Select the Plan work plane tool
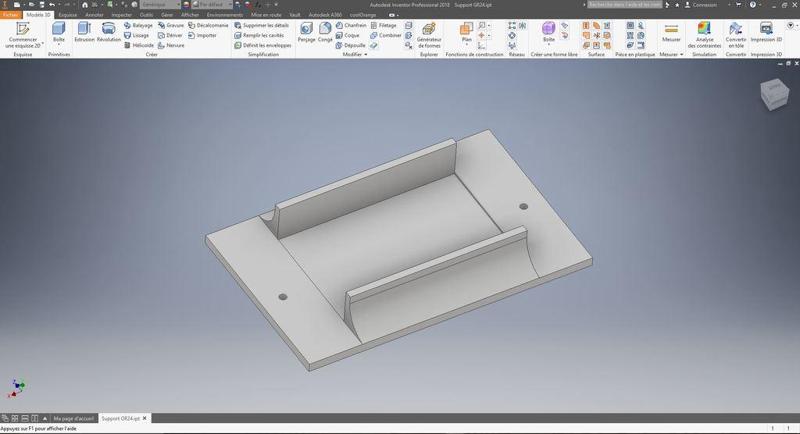The width and height of the screenshot is (800, 434). pyautogui.click(x=466, y=30)
